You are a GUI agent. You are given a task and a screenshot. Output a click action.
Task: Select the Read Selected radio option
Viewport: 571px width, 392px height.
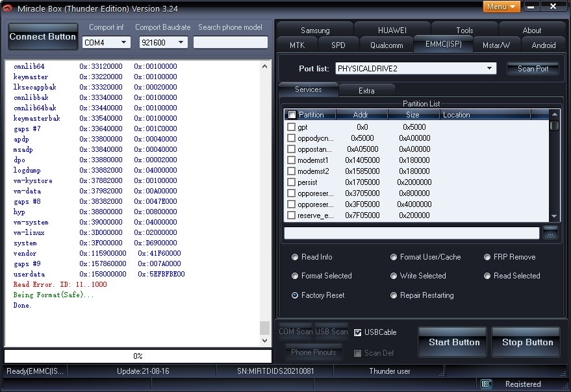pos(487,276)
